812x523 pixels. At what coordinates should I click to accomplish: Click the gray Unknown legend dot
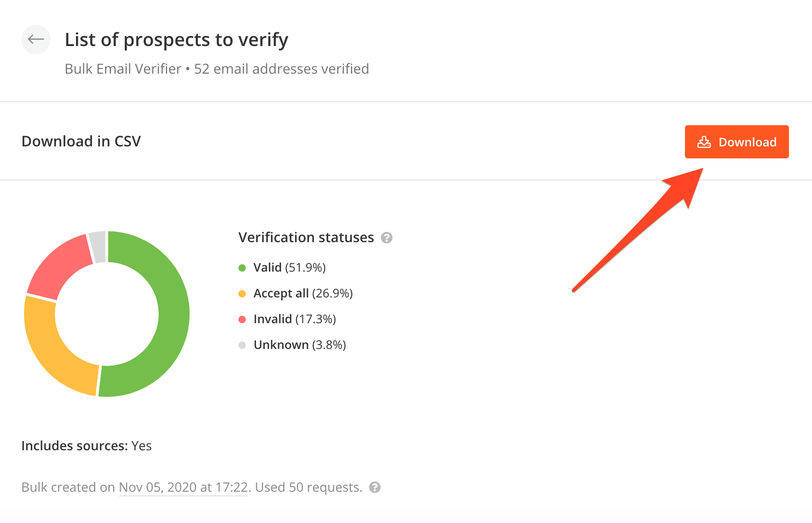(x=242, y=345)
